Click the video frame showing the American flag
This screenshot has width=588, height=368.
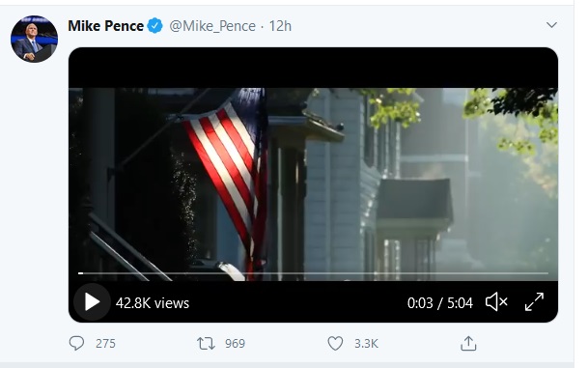[x=313, y=184]
